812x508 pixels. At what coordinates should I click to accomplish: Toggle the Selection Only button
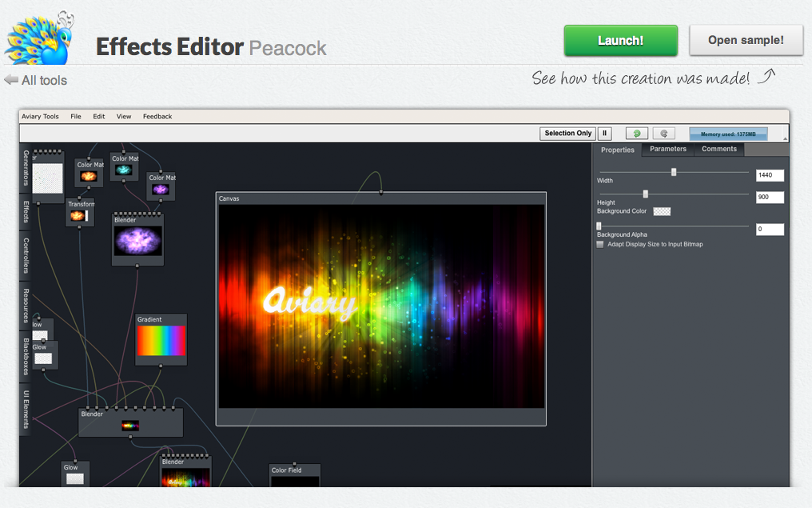coord(567,134)
